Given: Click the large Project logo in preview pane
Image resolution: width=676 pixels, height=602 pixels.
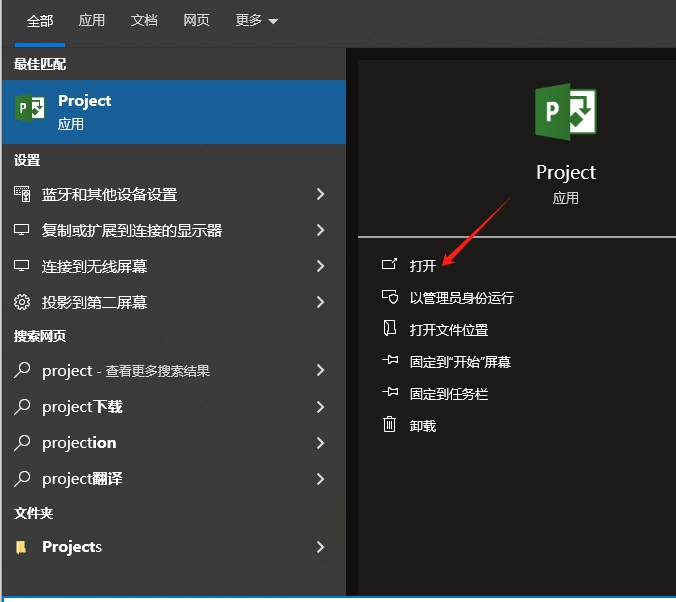Looking at the screenshot, I should point(566,112).
